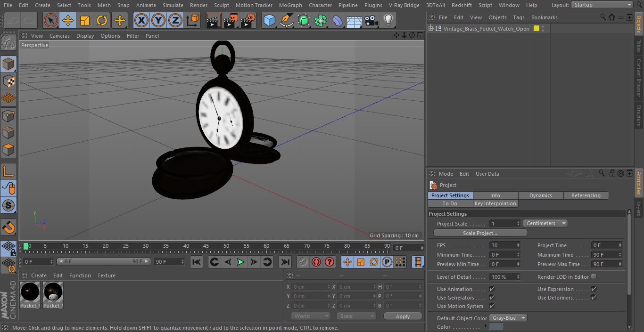The height and width of the screenshot is (332, 644).
Task: Open the To Do tab
Action: (x=450, y=203)
